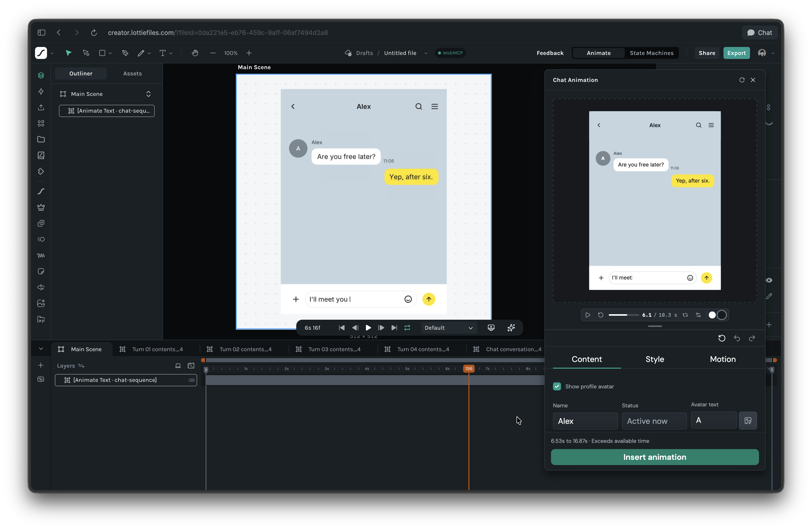Choose avatar image button next to Avatar text
This screenshot has height=530, width=812.
748,421
